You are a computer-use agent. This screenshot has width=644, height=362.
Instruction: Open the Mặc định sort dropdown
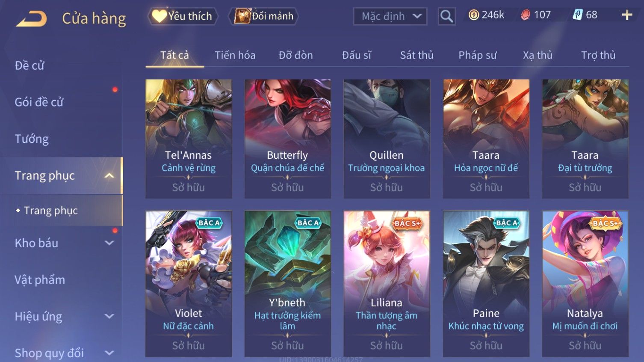coord(390,16)
